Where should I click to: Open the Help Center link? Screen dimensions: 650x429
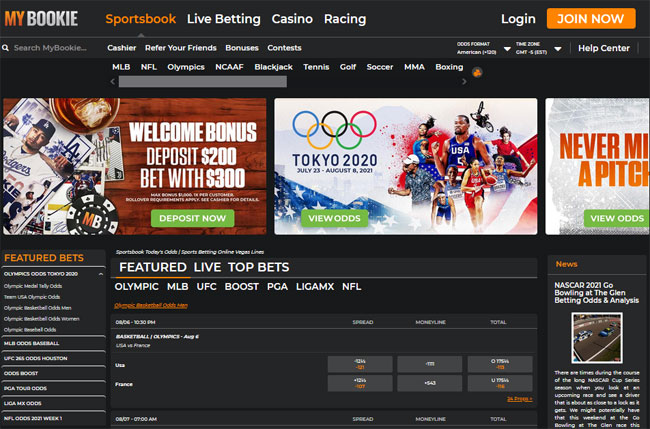click(x=604, y=48)
